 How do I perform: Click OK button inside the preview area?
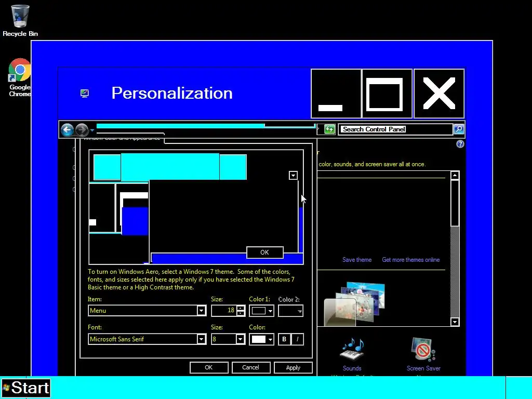pos(264,252)
